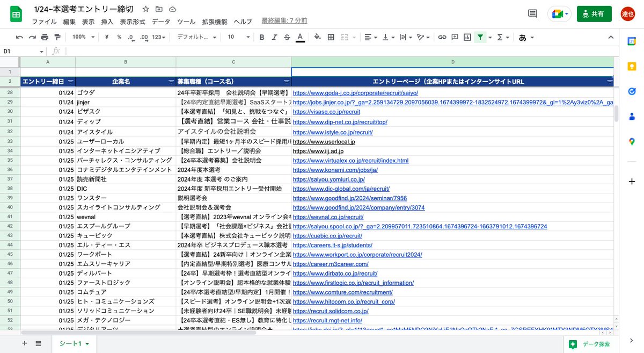The height and width of the screenshot is (353, 644).
Task: Click the データ探索 explore button
Action: click(x=589, y=344)
